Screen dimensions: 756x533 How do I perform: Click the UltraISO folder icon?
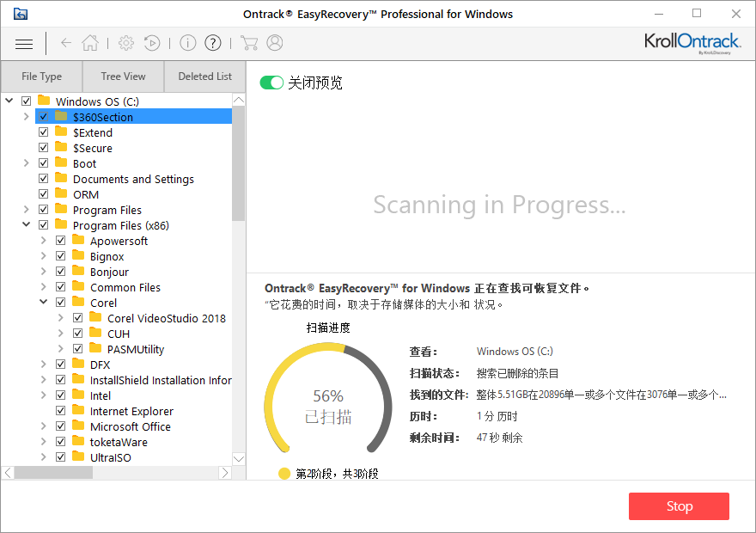(78, 456)
